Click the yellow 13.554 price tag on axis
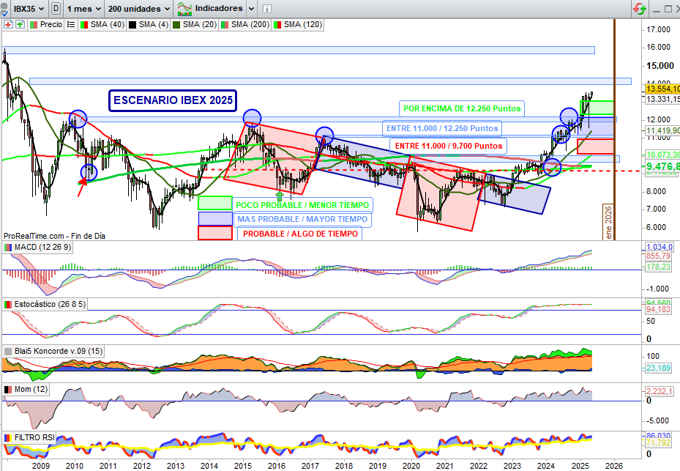Image resolution: width=680 pixels, height=471 pixels. tap(662, 89)
